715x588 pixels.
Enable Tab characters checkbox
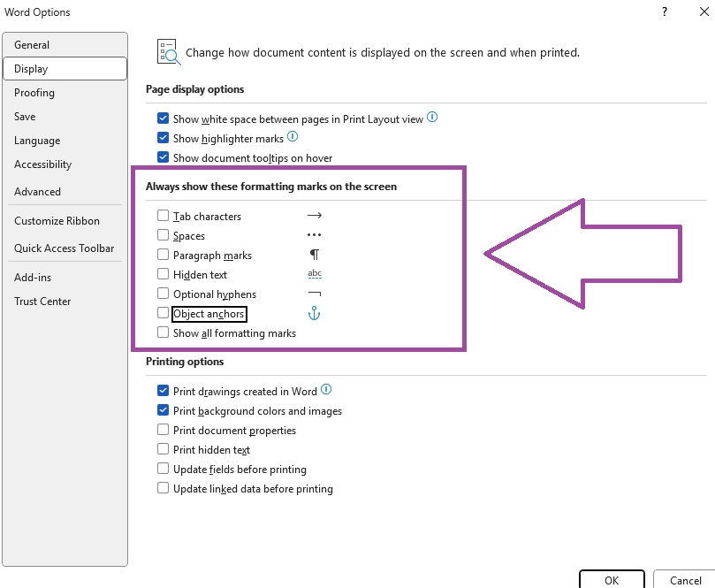[x=163, y=216]
